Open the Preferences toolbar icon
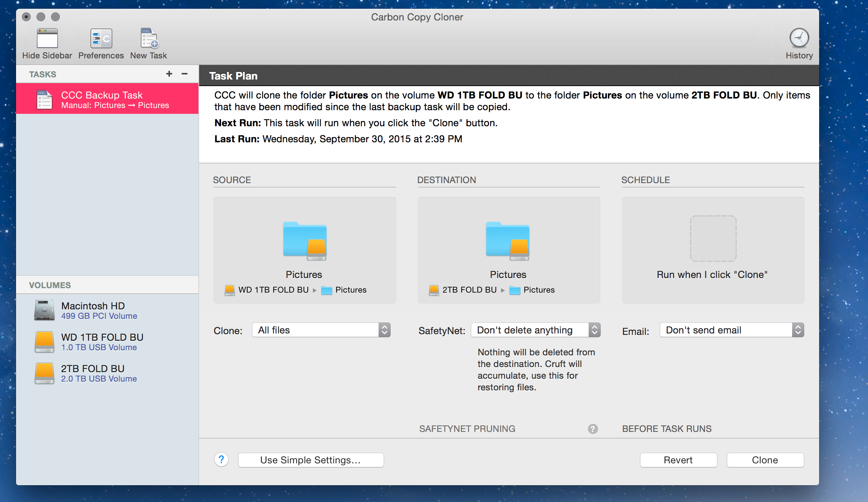Image resolution: width=868 pixels, height=502 pixels. [101, 38]
